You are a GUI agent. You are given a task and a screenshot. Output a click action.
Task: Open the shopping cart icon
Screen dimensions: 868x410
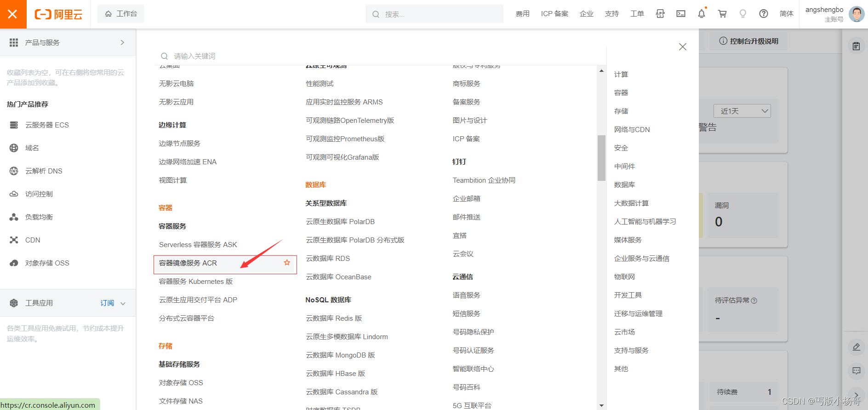pyautogui.click(x=722, y=14)
